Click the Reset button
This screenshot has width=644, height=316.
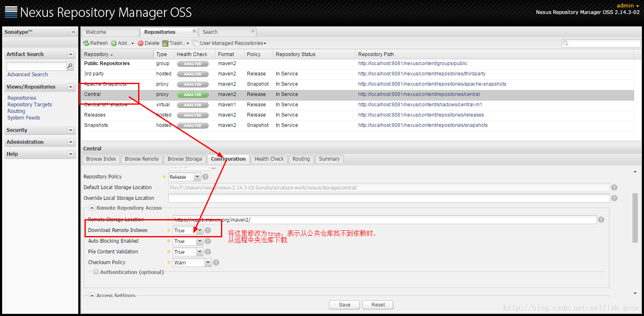coord(378,305)
